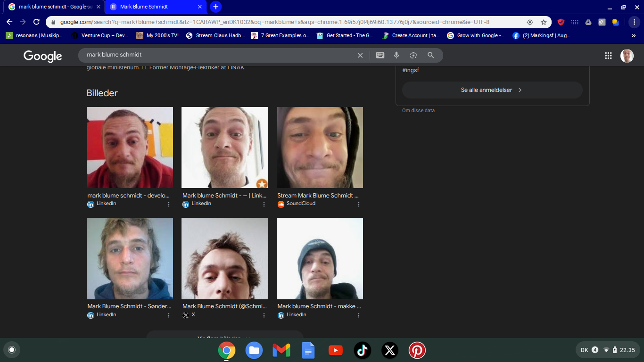
Task: Open the 'Stream Claus Hadb...' bookmark
Action: click(216, 35)
